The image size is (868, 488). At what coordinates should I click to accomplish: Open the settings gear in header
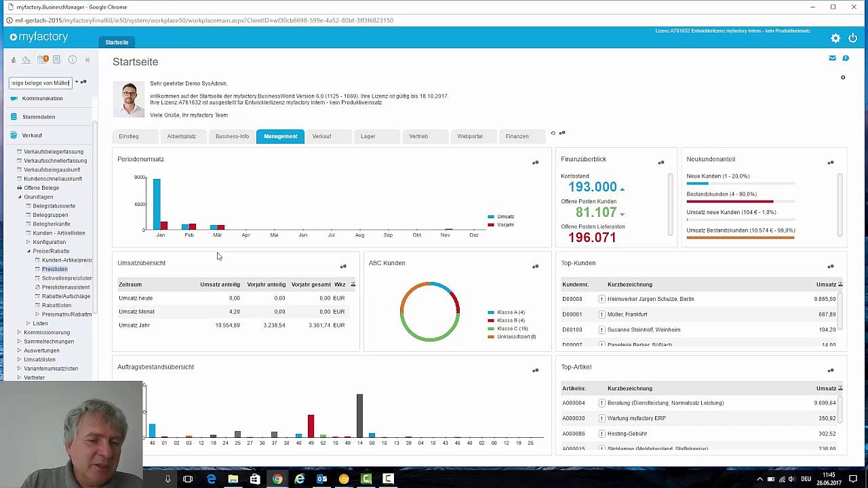pos(835,39)
